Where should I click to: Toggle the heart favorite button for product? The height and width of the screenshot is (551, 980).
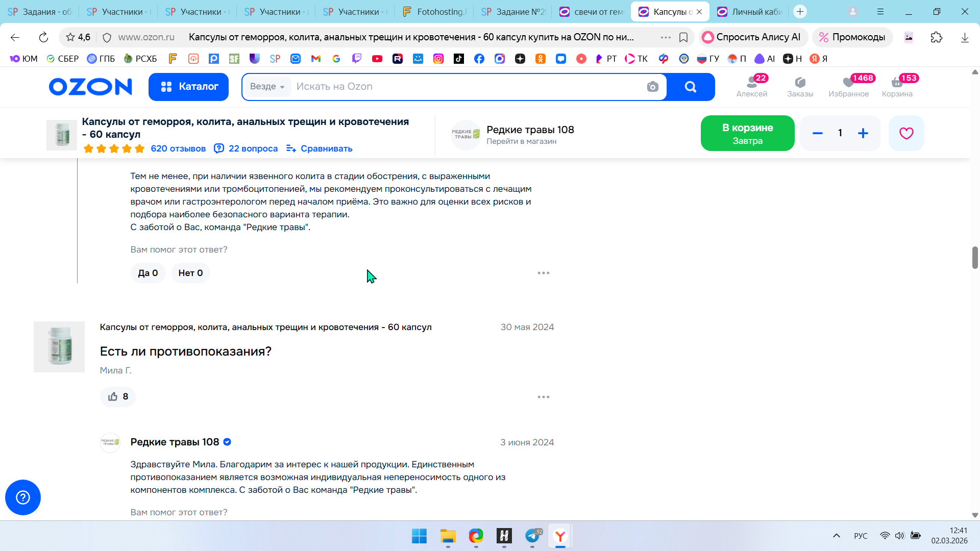pos(906,133)
